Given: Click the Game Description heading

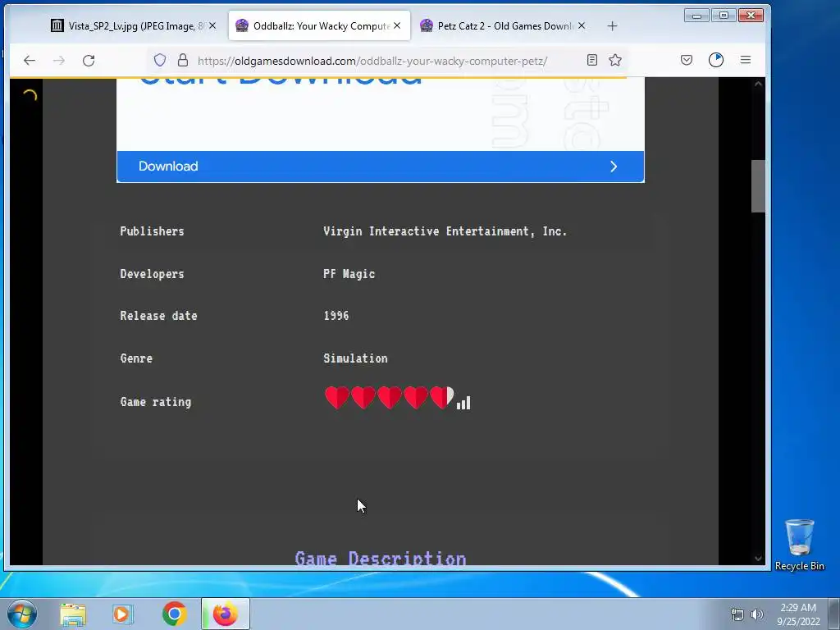Looking at the screenshot, I should tap(381, 559).
